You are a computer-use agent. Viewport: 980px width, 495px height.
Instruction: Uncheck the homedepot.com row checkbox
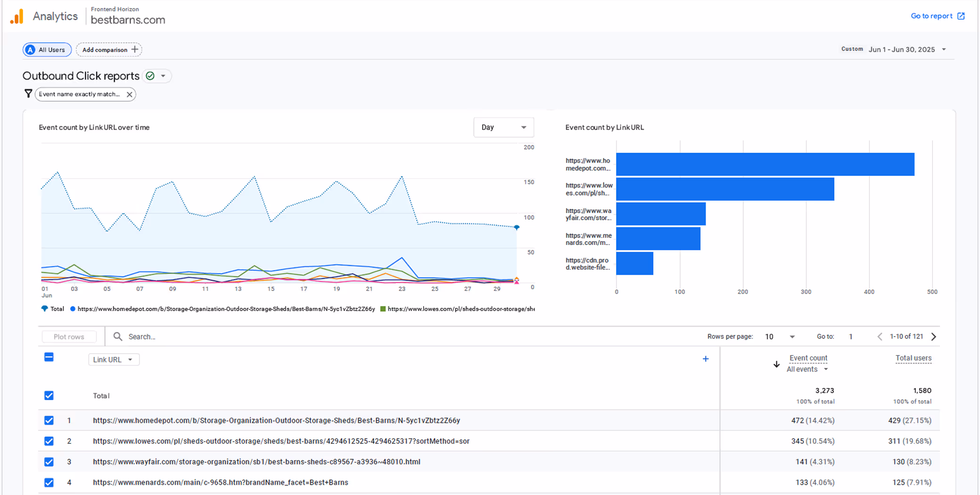pos(49,421)
